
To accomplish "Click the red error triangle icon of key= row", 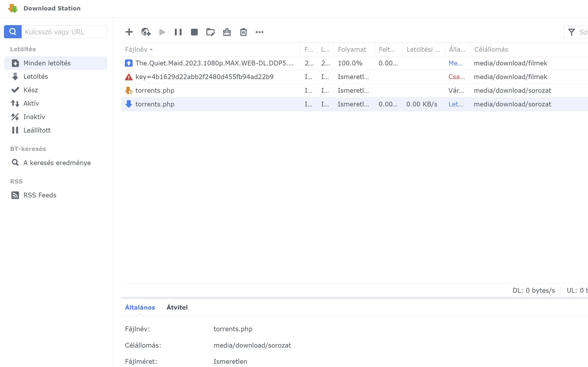I will (x=129, y=77).
